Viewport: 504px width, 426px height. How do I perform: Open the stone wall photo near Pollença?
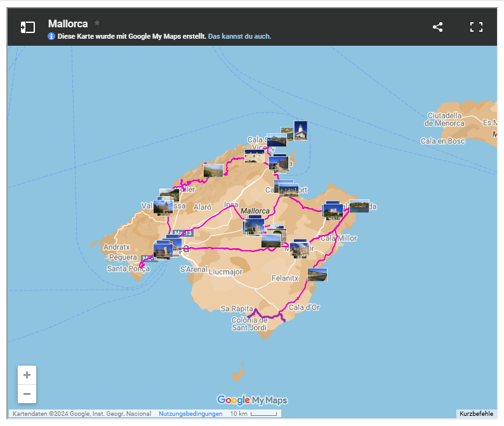(255, 156)
